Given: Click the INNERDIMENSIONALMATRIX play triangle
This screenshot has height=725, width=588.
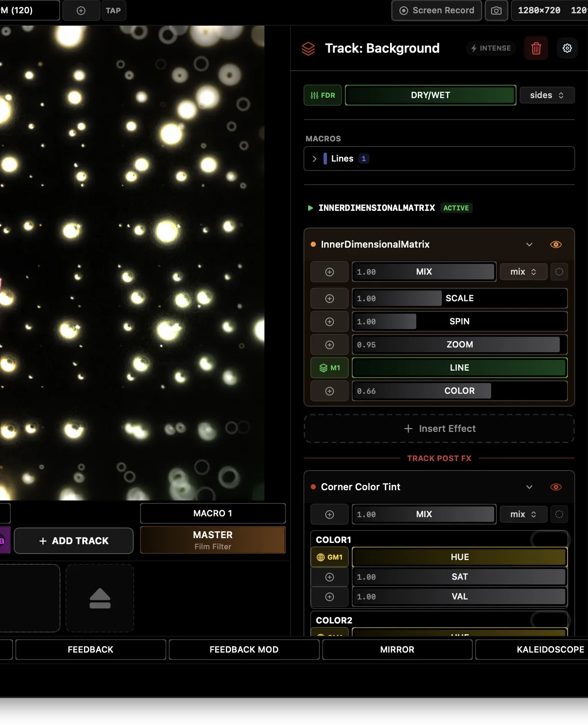Looking at the screenshot, I should pyautogui.click(x=310, y=208).
